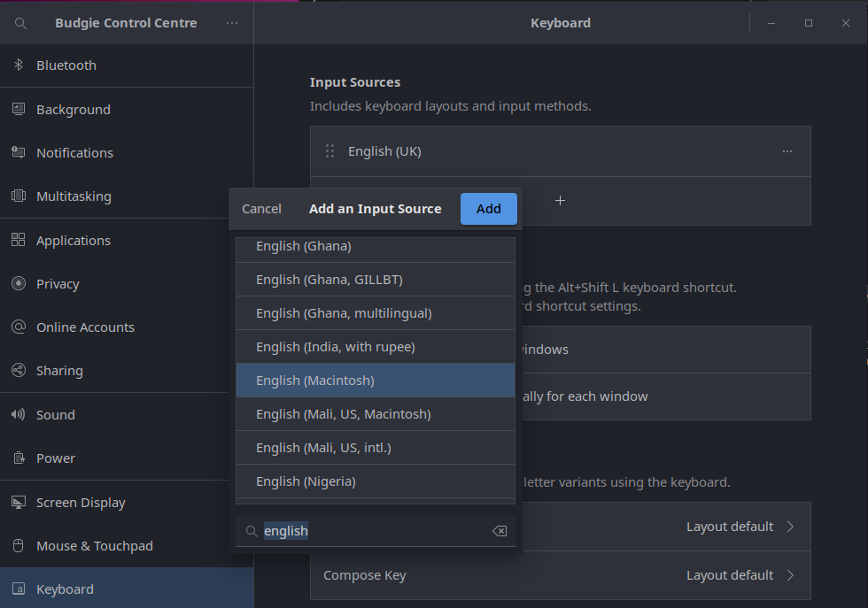Grab the drag handle beside English (UK)
The width and height of the screenshot is (868, 608).
click(x=329, y=150)
